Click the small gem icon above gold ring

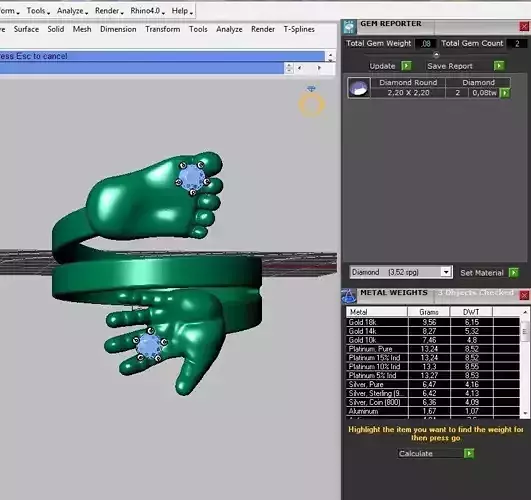pyautogui.click(x=311, y=89)
